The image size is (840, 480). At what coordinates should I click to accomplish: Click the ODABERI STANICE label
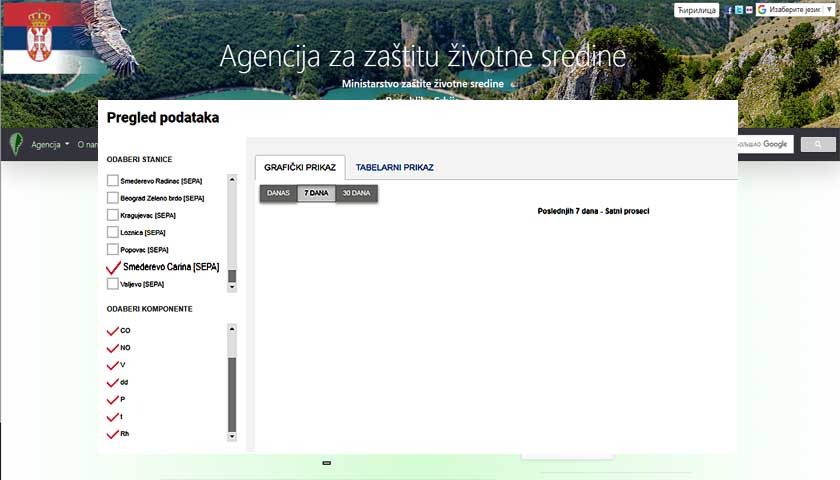coord(139,159)
